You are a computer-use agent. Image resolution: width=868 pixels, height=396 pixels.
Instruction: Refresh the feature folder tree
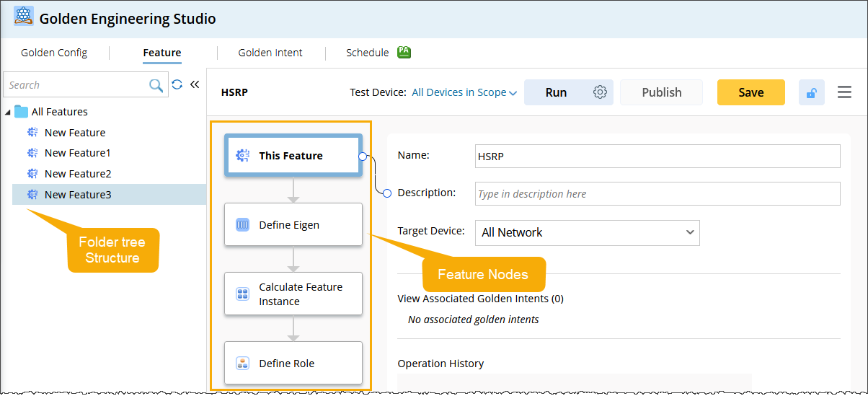coord(177,85)
